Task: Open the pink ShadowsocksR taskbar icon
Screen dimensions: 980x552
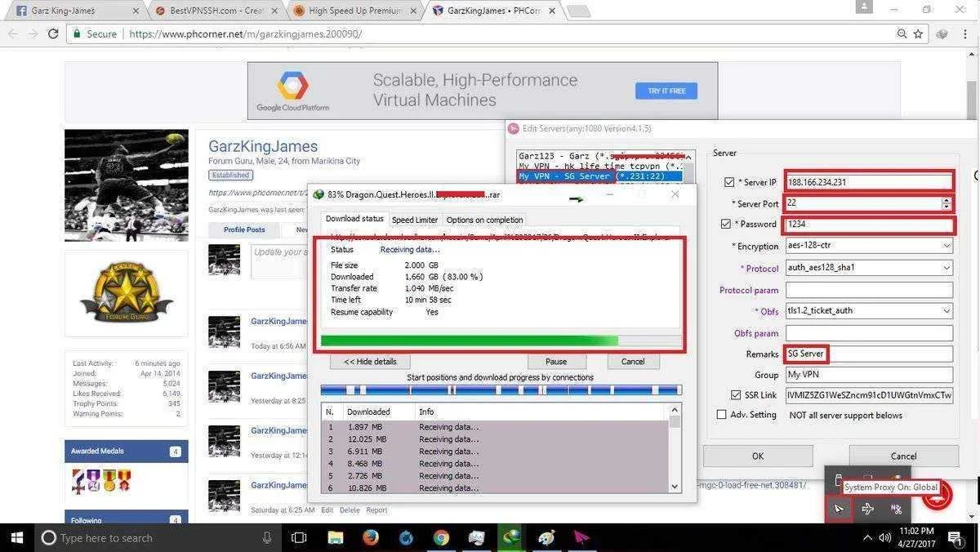Action: tap(581, 537)
